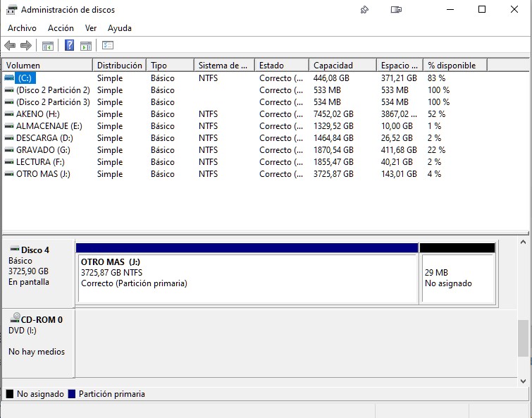Select the 29 MB No asignado block
The image size is (532, 418).
coord(458,273)
